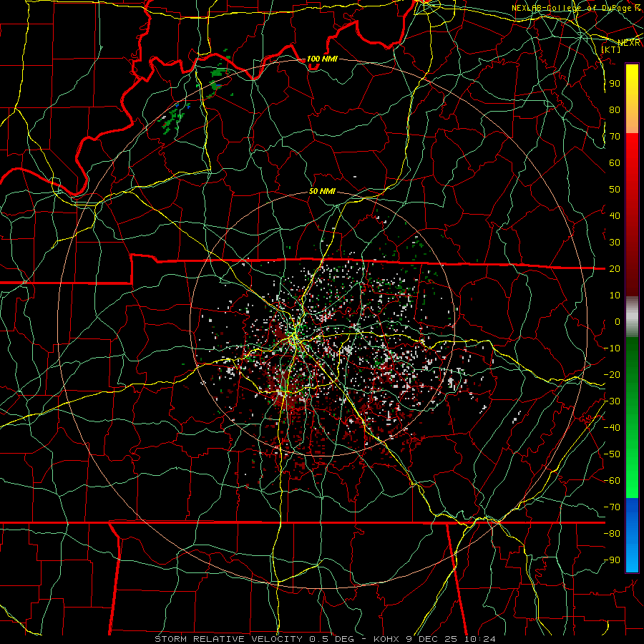This screenshot has height=644, width=644.
Task: Click the positive 40 scale value
Action: 615,215
